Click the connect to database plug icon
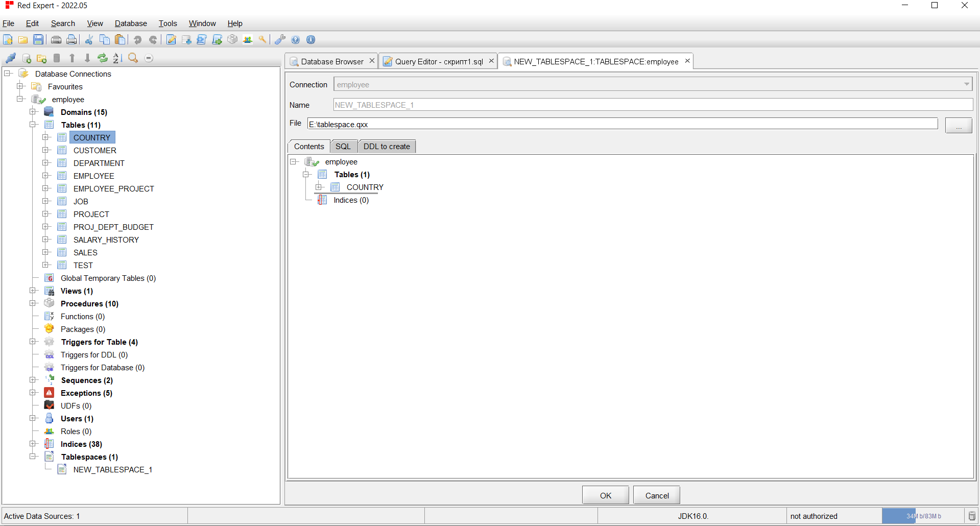The height and width of the screenshot is (526, 980). click(11, 58)
